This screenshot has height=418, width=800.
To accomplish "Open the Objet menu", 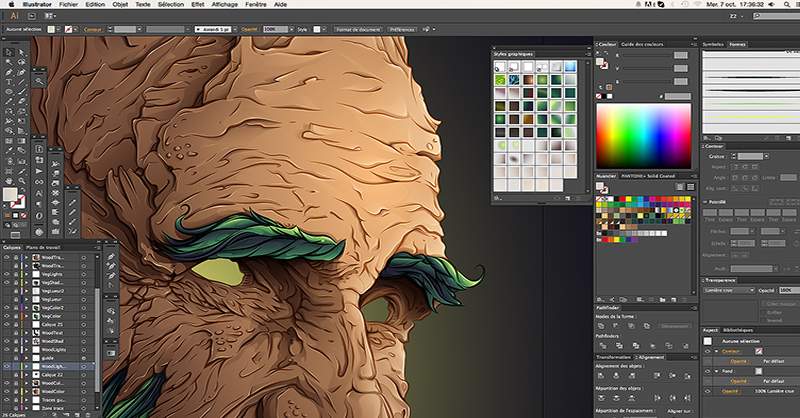I will pyautogui.click(x=120, y=4).
